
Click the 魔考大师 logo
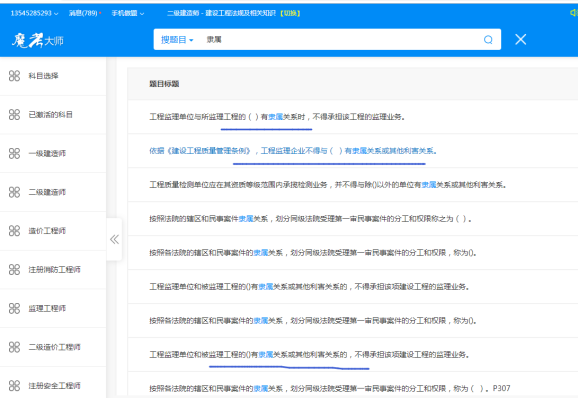click(38, 40)
